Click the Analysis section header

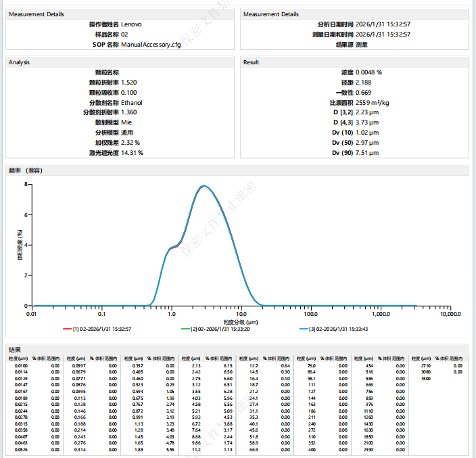(x=19, y=62)
